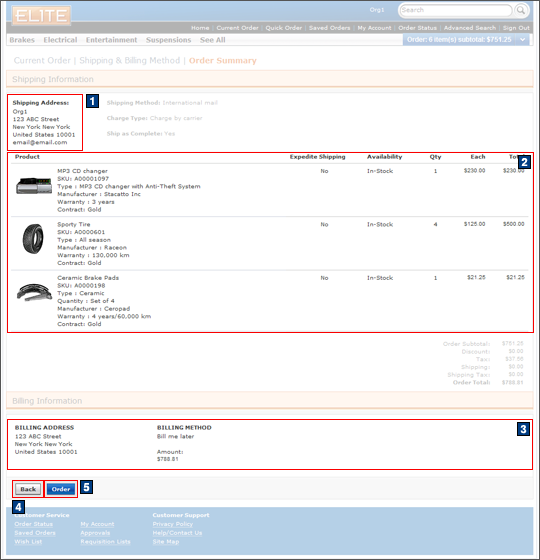The image size is (540, 560).
Task: Select the Order Summary step
Action: 222,60
